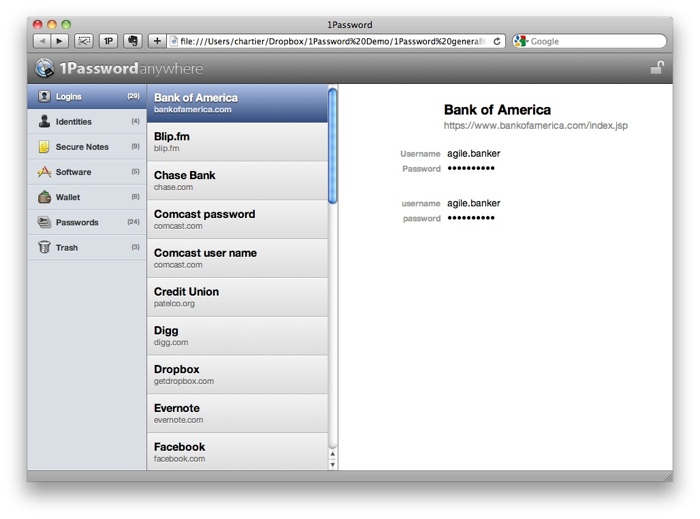Open the 1P toolbar button
This screenshot has width=700, height=519.
[x=108, y=41]
